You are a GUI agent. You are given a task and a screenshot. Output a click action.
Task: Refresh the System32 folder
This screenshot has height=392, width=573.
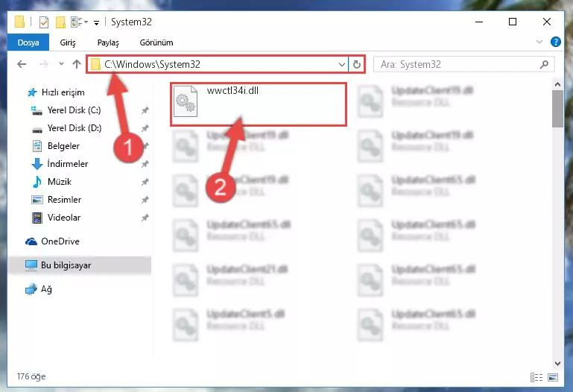pos(357,65)
